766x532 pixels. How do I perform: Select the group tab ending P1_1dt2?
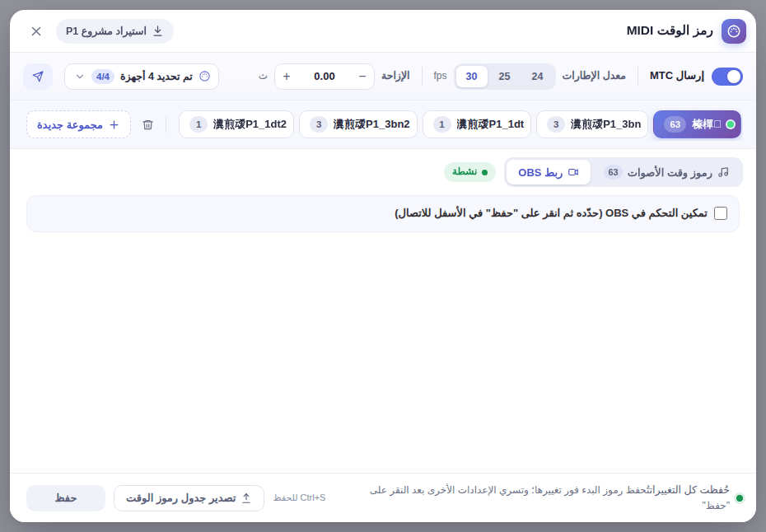pyautogui.click(x=236, y=124)
